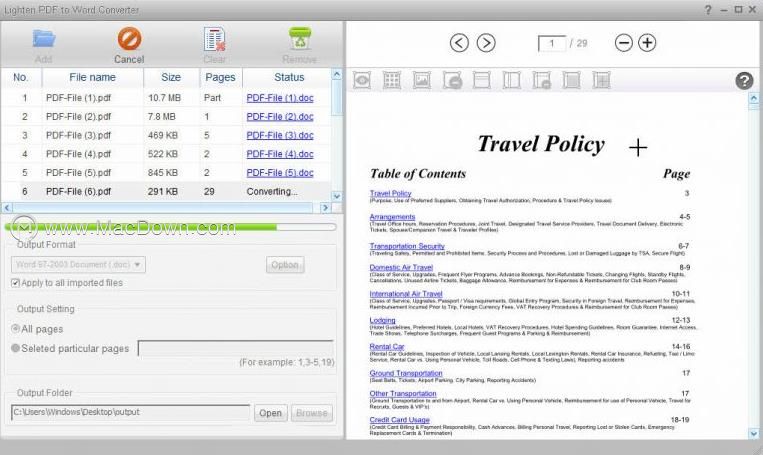Click the table grid tool icon

tap(392, 80)
